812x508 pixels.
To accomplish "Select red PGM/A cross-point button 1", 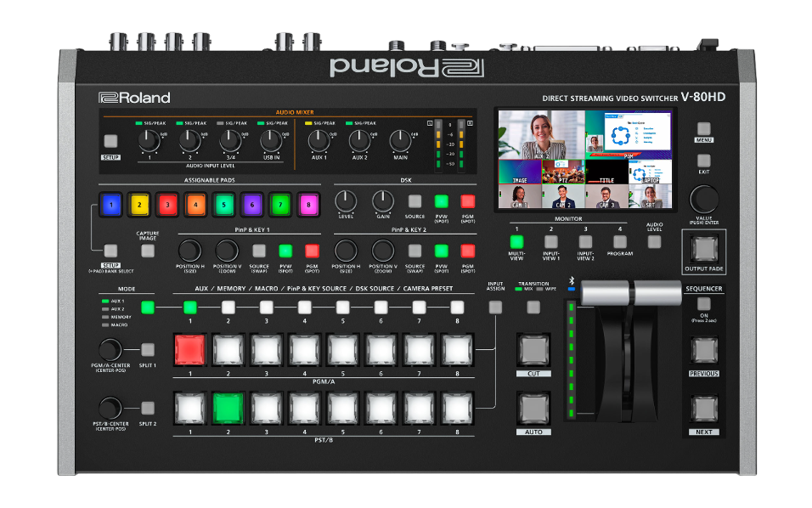I will 190,349.
